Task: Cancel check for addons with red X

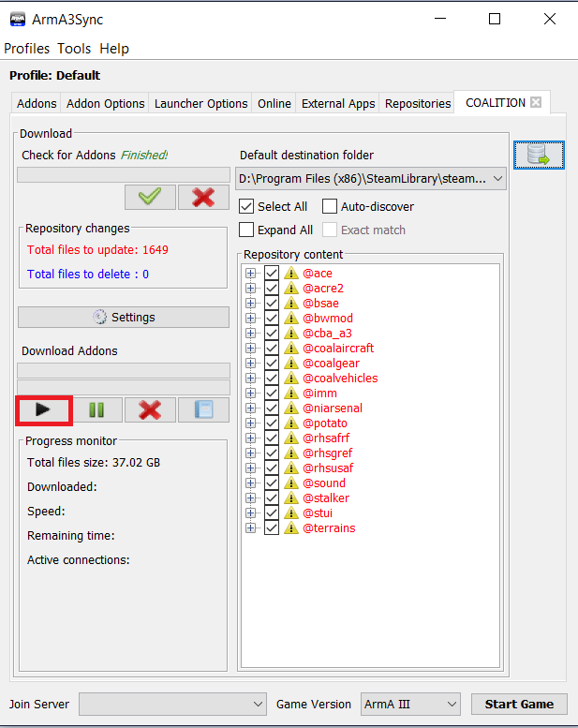Action: point(203,197)
